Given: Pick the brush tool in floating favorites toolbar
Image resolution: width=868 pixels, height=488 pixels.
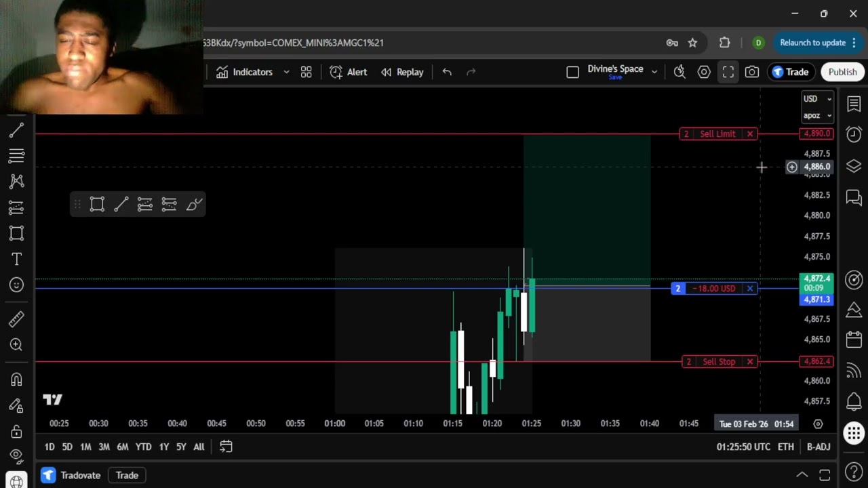Looking at the screenshot, I should (x=193, y=205).
